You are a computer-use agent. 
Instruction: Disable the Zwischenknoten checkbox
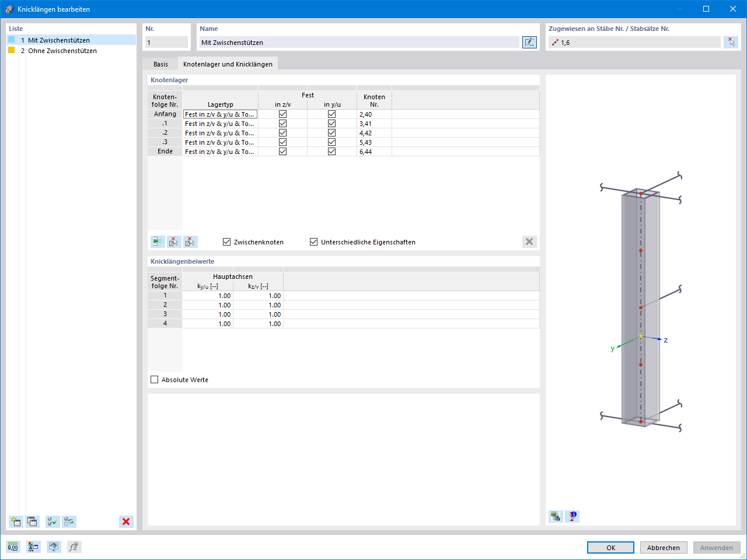pos(225,242)
